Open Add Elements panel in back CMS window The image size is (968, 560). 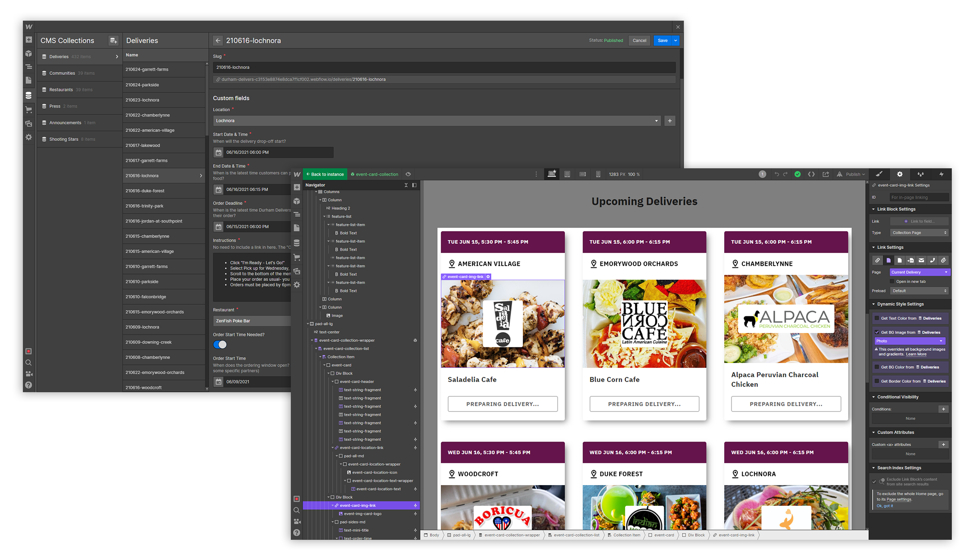tap(29, 40)
